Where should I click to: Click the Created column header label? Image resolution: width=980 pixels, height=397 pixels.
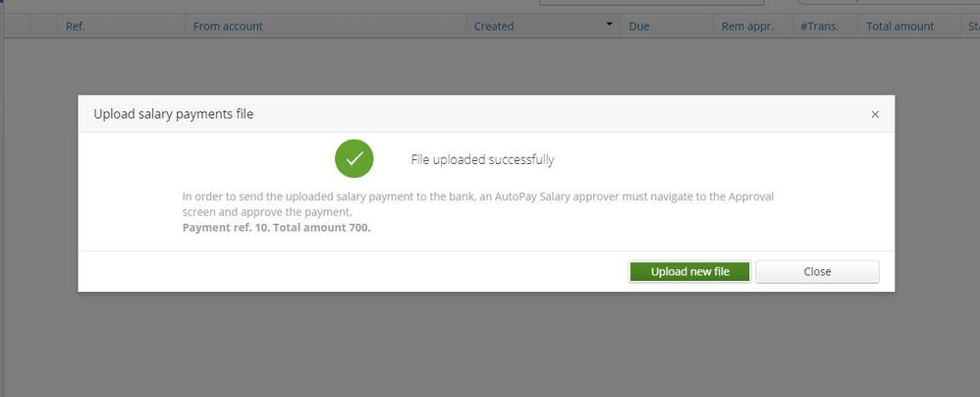(494, 27)
